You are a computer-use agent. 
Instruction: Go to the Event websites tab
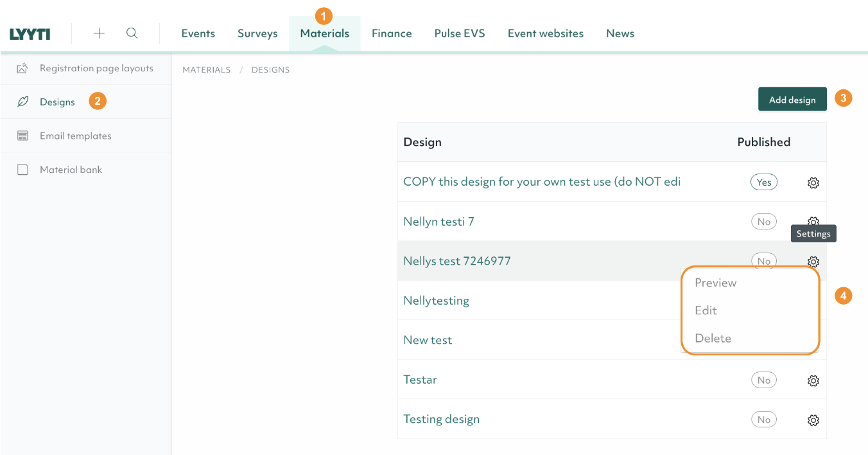pos(545,33)
